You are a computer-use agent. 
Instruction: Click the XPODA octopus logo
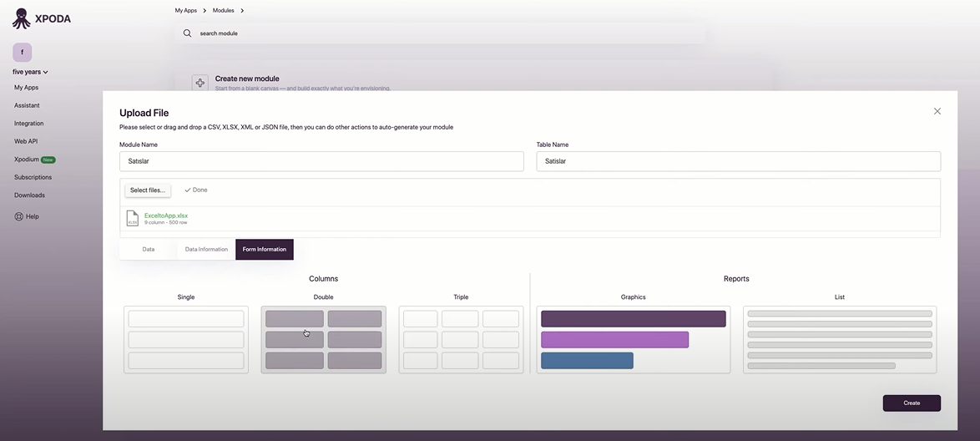pos(21,18)
